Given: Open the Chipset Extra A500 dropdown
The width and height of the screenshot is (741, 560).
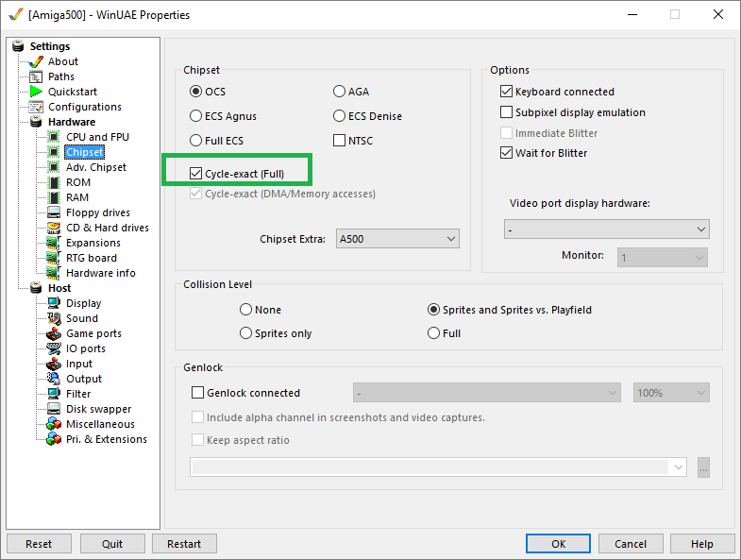Looking at the screenshot, I should tap(397, 239).
